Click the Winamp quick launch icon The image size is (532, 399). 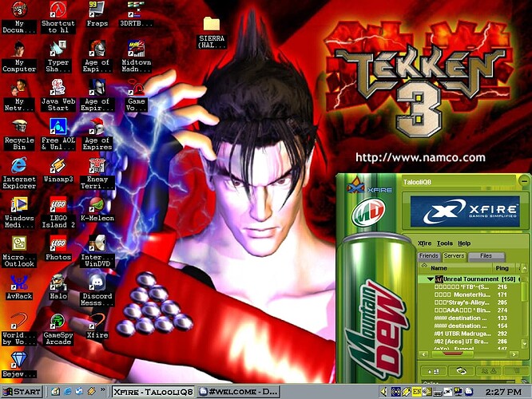[91, 392]
